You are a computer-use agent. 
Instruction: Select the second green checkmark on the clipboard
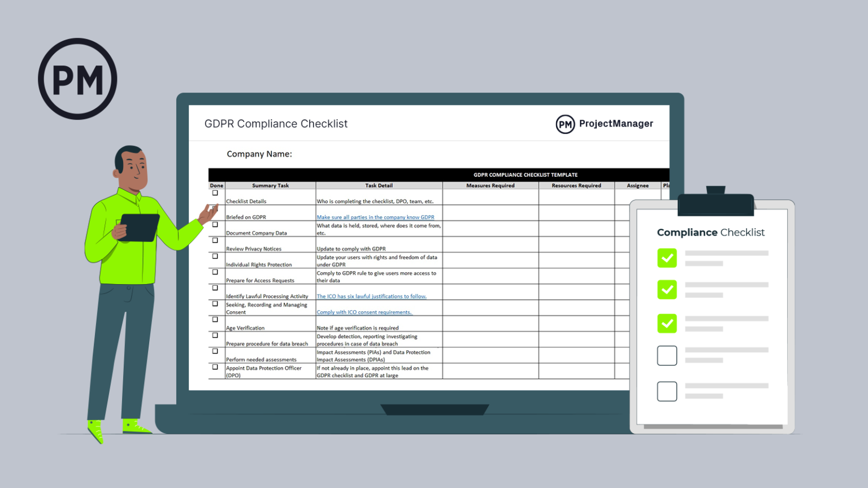point(667,290)
